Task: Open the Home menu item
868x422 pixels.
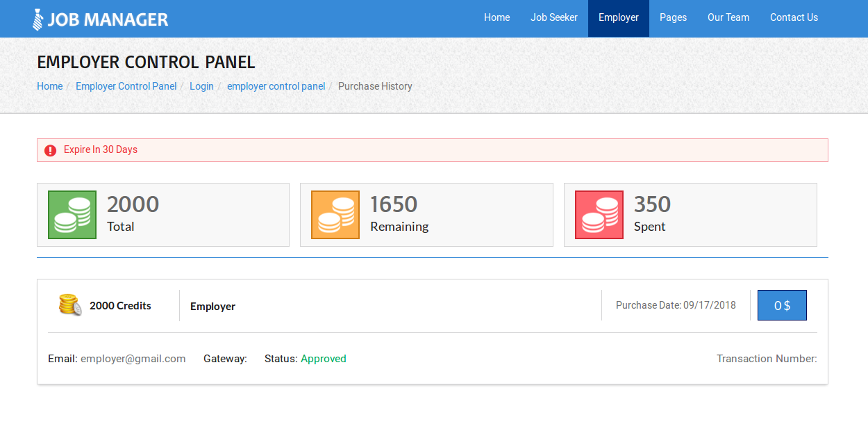Action: (497, 17)
